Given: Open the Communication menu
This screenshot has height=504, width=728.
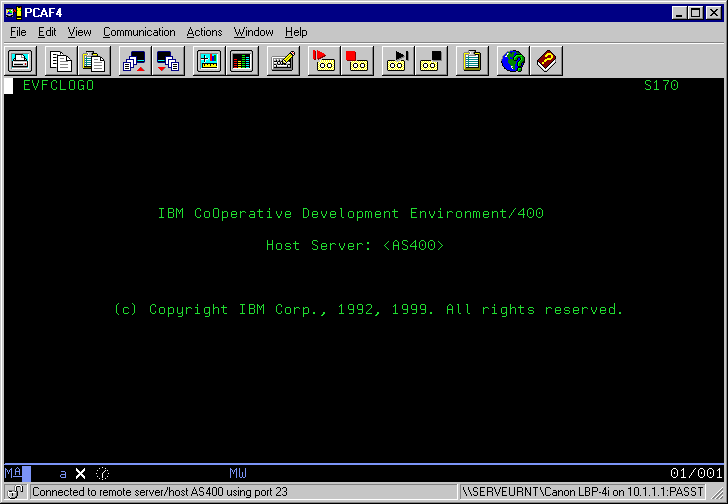Looking at the screenshot, I should (139, 32).
